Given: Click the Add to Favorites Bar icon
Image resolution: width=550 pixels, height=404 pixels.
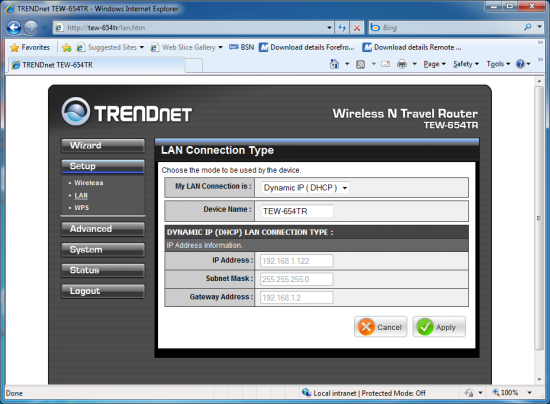Looking at the screenshot, I should (67, 47).
